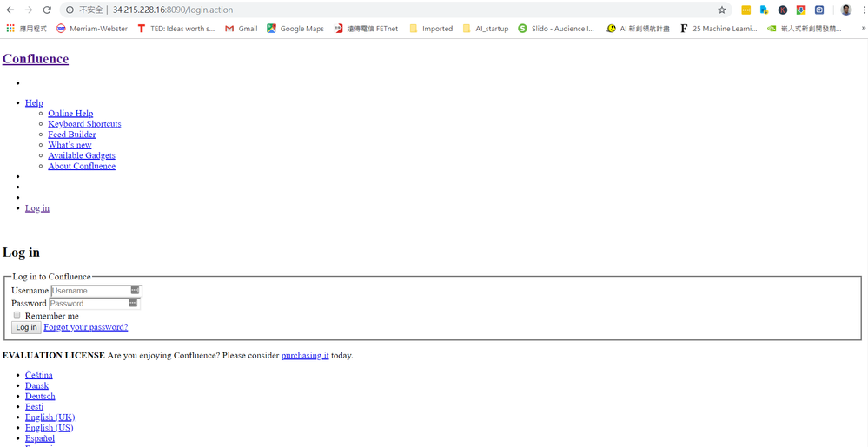Open the Merriam-Webster bookmark
Screen dimensions: 868x447
click(92, 29)
